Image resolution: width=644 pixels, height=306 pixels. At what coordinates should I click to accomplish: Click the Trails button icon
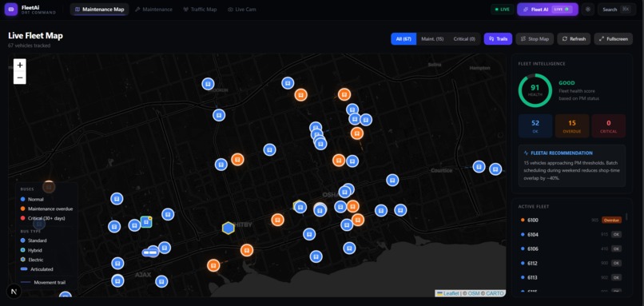491,39
